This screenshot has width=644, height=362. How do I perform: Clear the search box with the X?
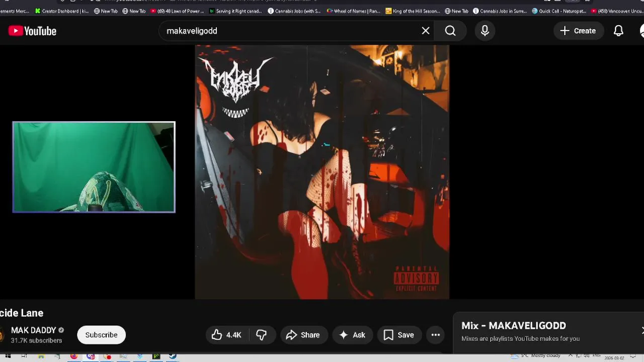coord(426,31)
